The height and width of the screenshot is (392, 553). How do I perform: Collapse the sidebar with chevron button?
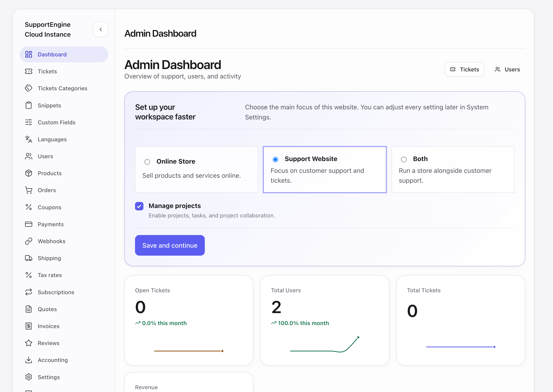point(100,29)
